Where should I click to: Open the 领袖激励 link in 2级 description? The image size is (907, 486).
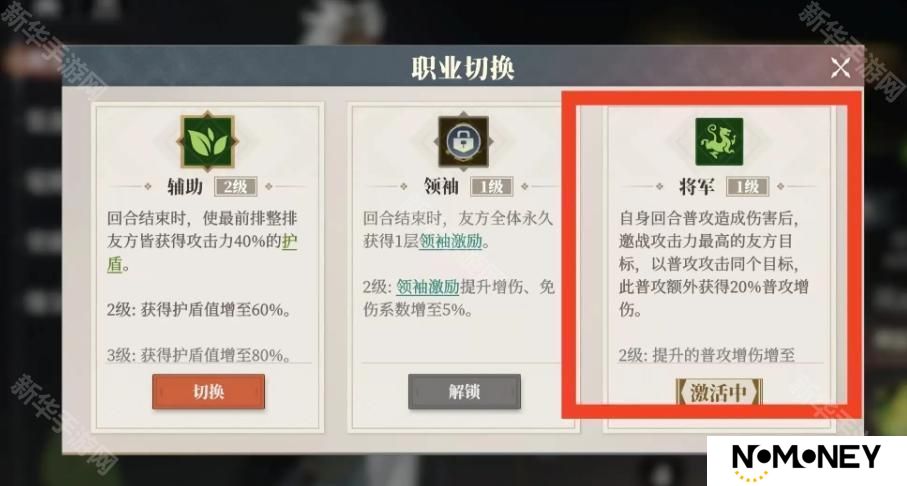pos(427,286)
